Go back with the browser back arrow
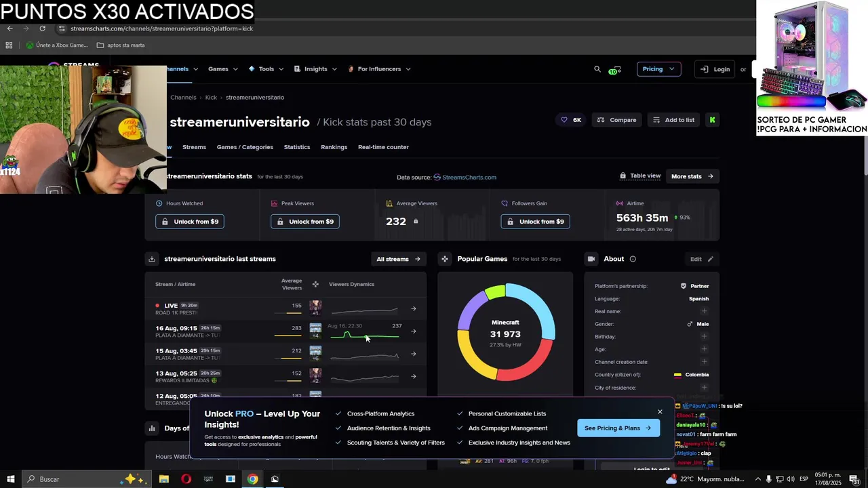Viewport: 868px width, 488px height. click(9, 28)
